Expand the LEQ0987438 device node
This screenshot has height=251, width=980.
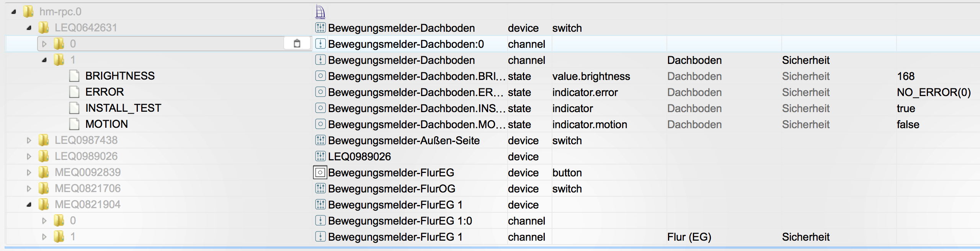pyautogui.click(x=29, y=140)
